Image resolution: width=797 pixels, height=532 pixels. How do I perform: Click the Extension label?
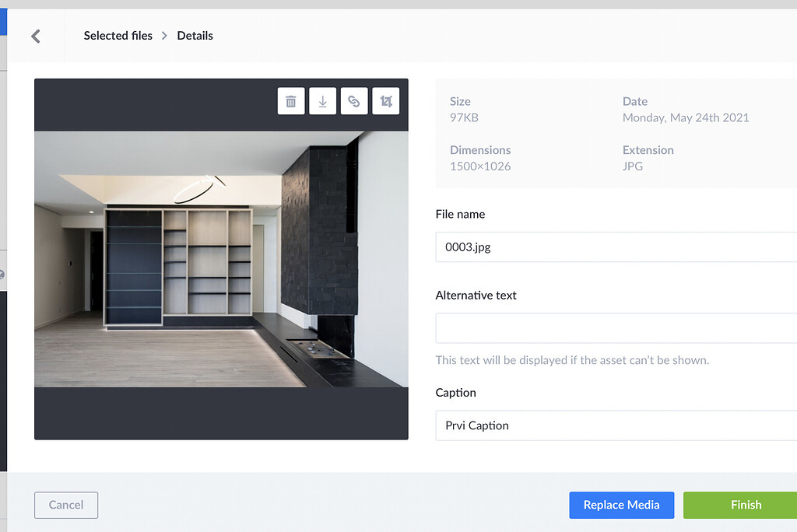pyautogui.click(x=648, y=150)
